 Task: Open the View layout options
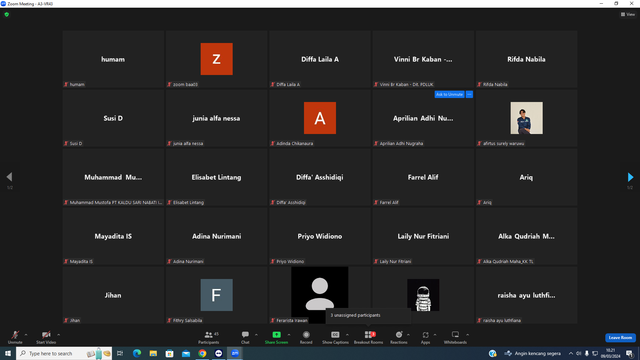click(x=628, y=14)
